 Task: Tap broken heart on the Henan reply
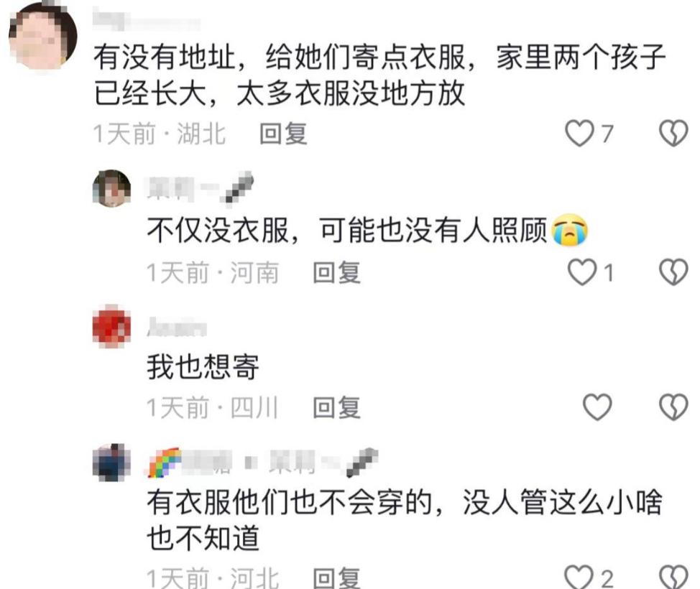pos(673,272)
